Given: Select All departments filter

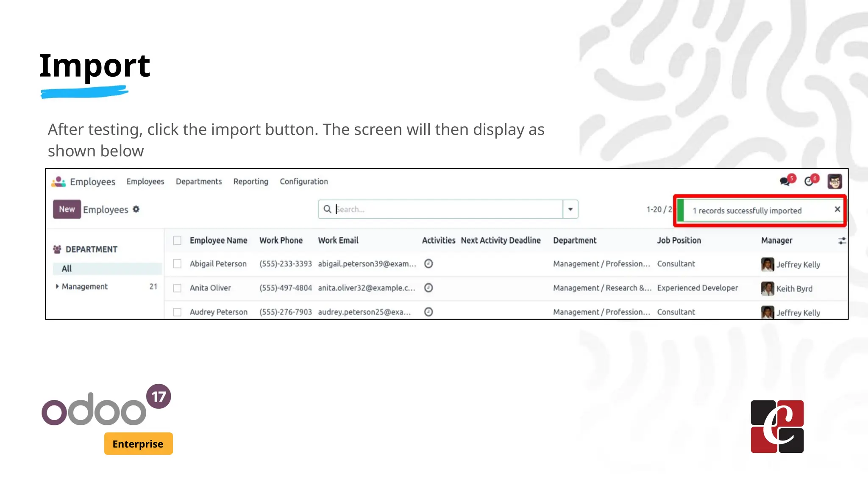Looking at the screenshot, I should [x=107, y=269].
